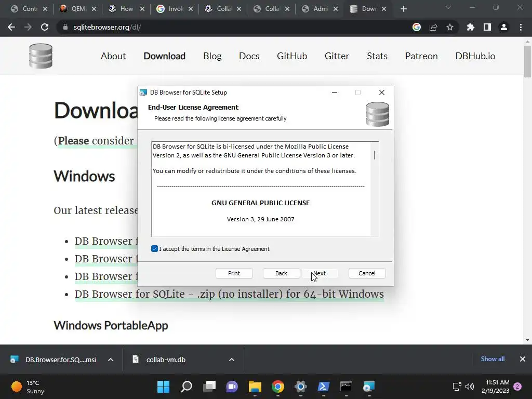
Task: Go to the Blog page
Action: pos(212,56)
